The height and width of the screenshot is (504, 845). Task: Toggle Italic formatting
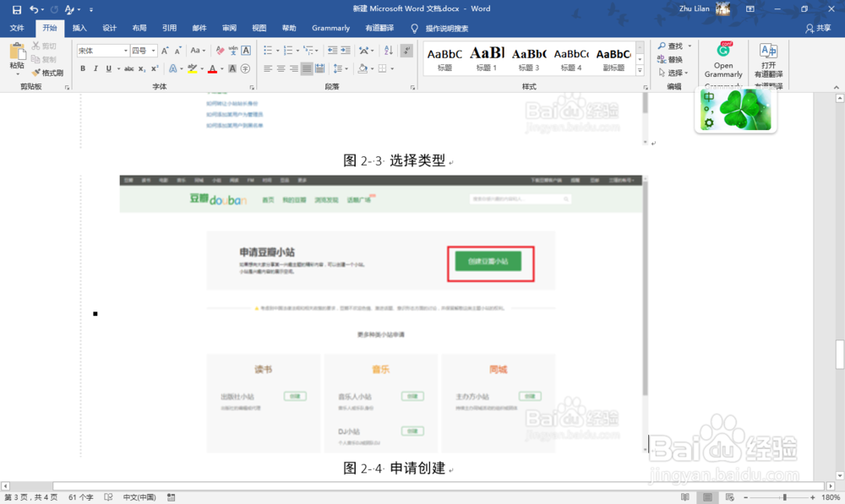(96, 68)
